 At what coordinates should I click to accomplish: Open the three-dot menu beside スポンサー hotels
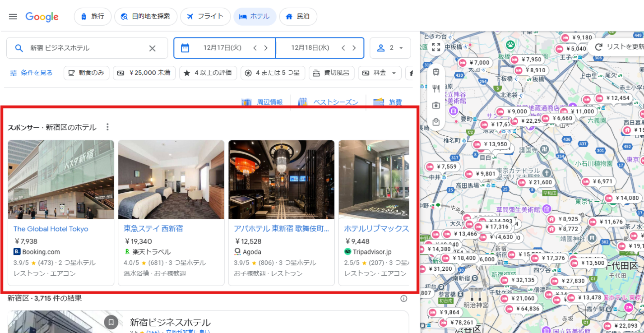pos(107,127)
